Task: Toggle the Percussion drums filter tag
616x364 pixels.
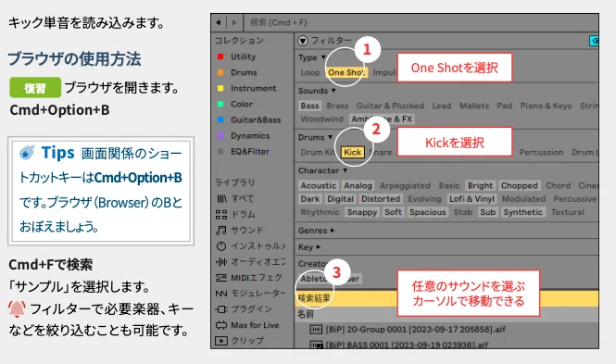Action: pos(541,152)
